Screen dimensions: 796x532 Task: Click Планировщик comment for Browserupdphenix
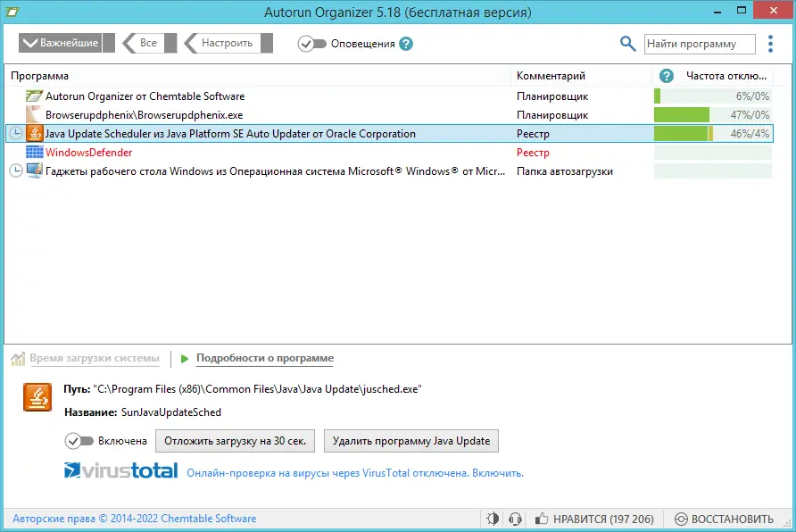coord(552,115)
